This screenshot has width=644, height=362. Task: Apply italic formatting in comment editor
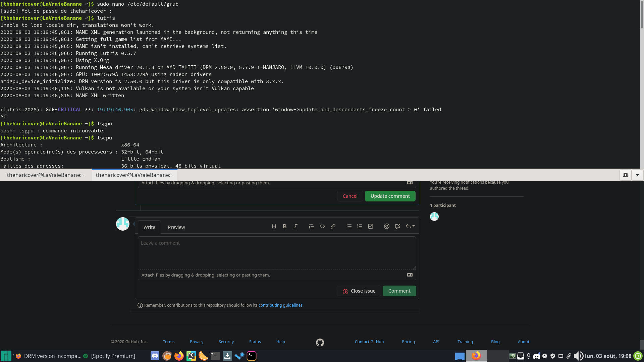click(x=296, y=227)
